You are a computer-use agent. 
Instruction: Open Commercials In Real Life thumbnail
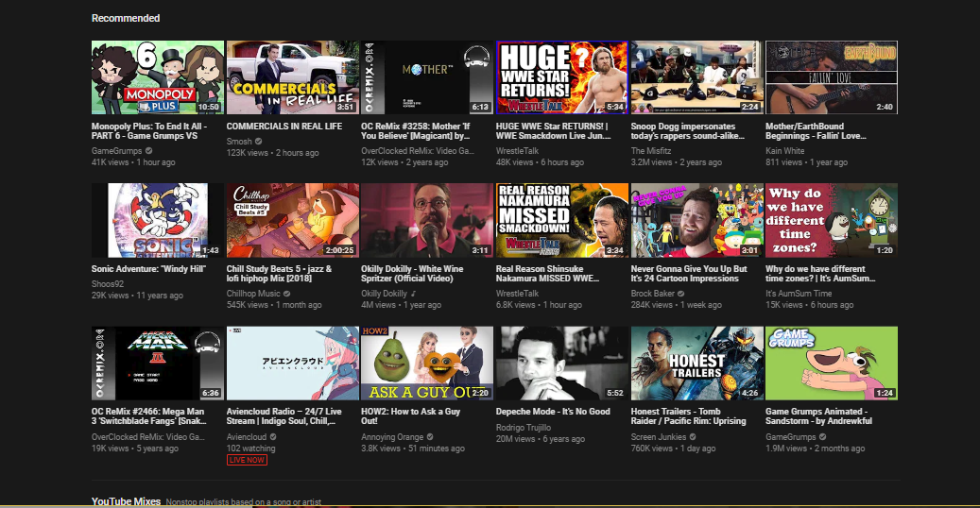click(x=293, y=77)
